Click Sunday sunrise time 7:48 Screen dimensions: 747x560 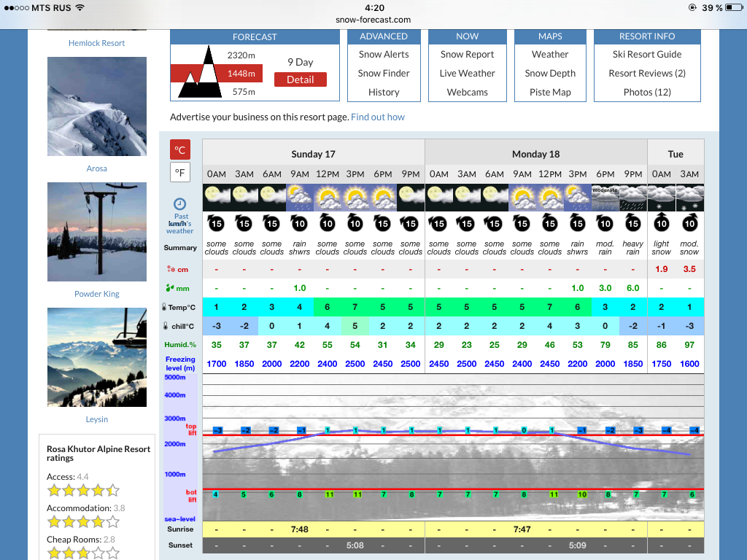pos(300,529)
